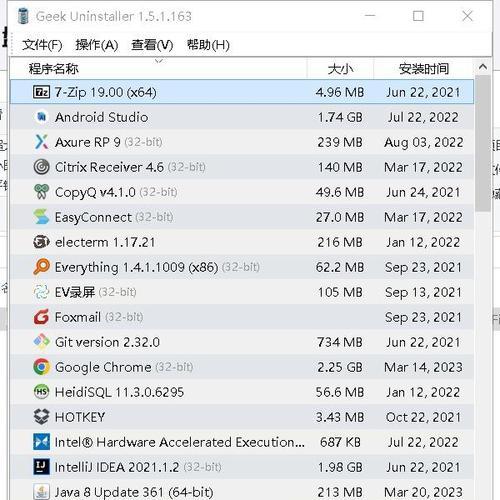Select the Axure RP 9 icon
The height and width of the screenshot is (500, 500).
pos(41,142)
